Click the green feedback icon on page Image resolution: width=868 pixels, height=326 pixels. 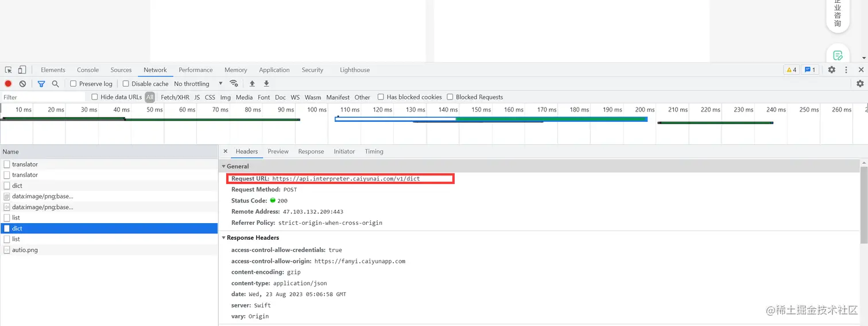[x=838, y=55]
